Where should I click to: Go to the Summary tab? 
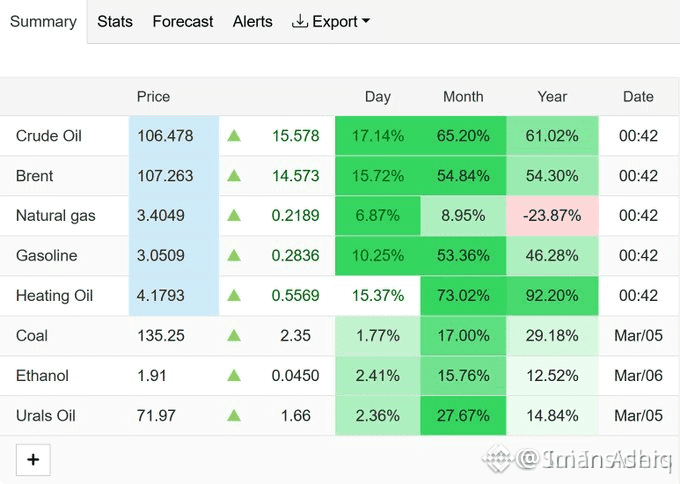(x=43, y=21)
